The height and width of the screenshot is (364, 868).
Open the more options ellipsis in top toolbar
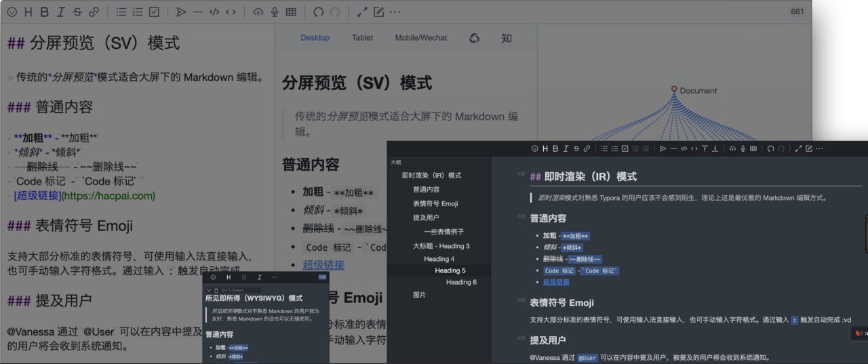395,12
